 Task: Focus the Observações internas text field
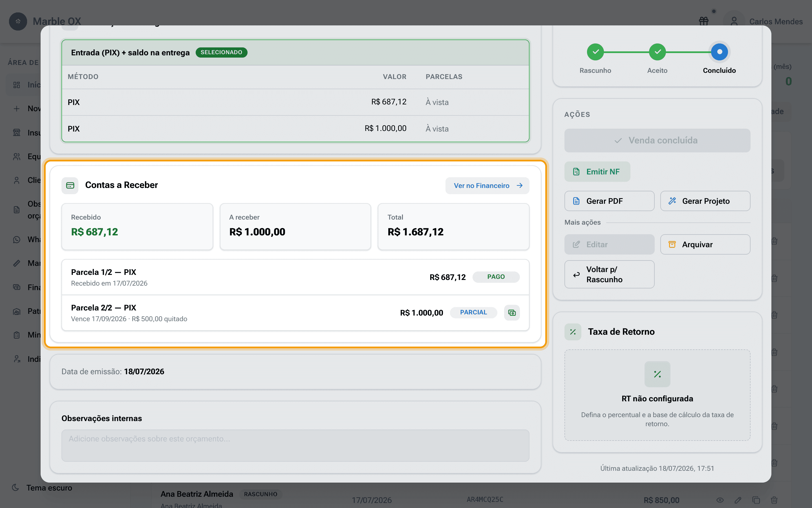295,446
